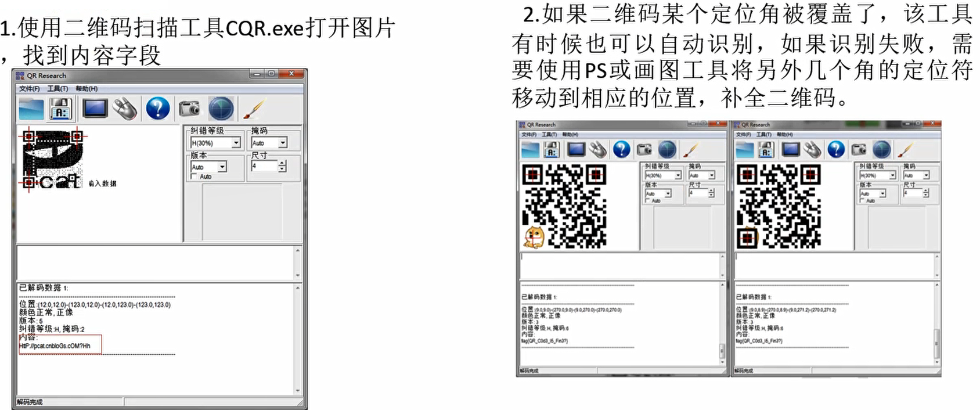Tick Auto checkbox in repaired-QR window
This screenshot has height=410, width=980.
(x=863, y=200)
